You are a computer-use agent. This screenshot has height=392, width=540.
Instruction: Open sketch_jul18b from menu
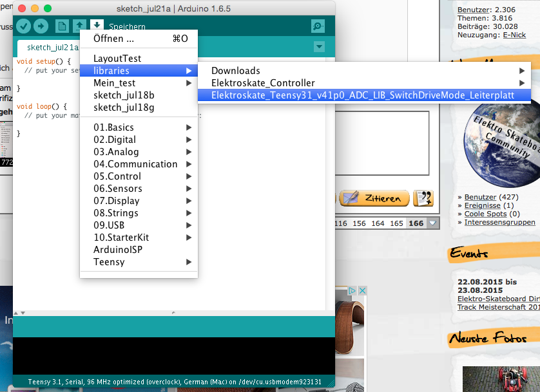pos(139,95)
